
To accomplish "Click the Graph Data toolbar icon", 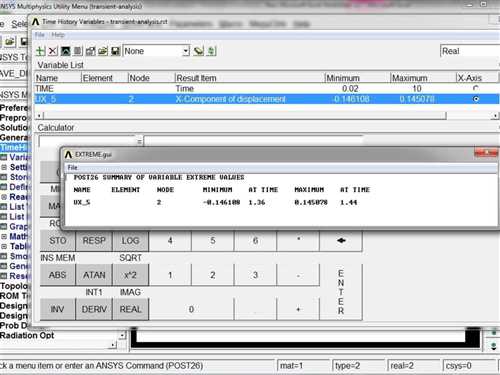I will coord(65,51).
